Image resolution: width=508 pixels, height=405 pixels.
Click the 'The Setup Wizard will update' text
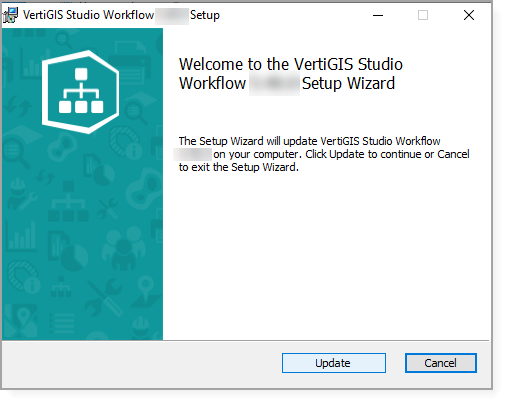247,141
